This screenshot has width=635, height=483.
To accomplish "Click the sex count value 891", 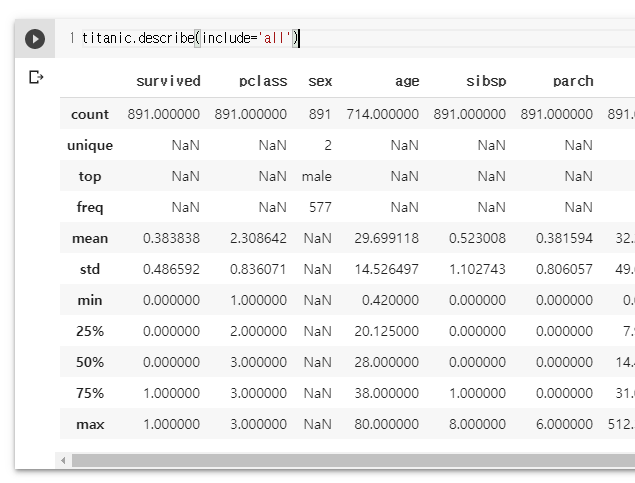I will point(320,114).
